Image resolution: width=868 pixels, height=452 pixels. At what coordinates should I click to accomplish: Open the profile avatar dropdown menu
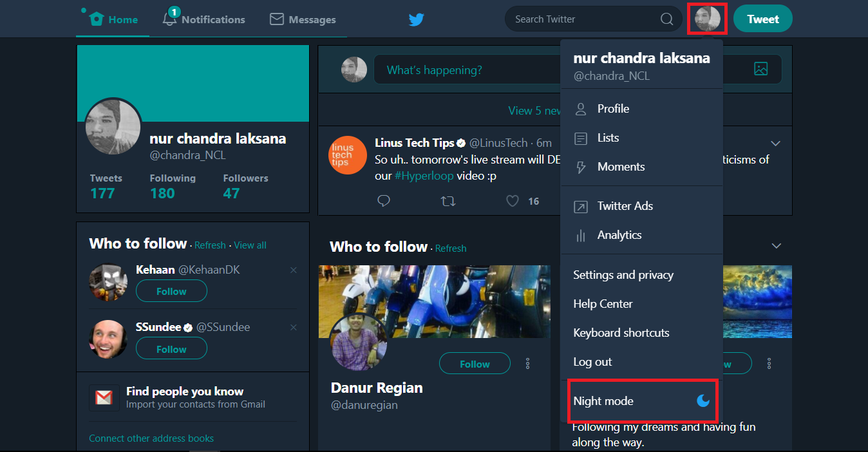(x=707, y=19)
